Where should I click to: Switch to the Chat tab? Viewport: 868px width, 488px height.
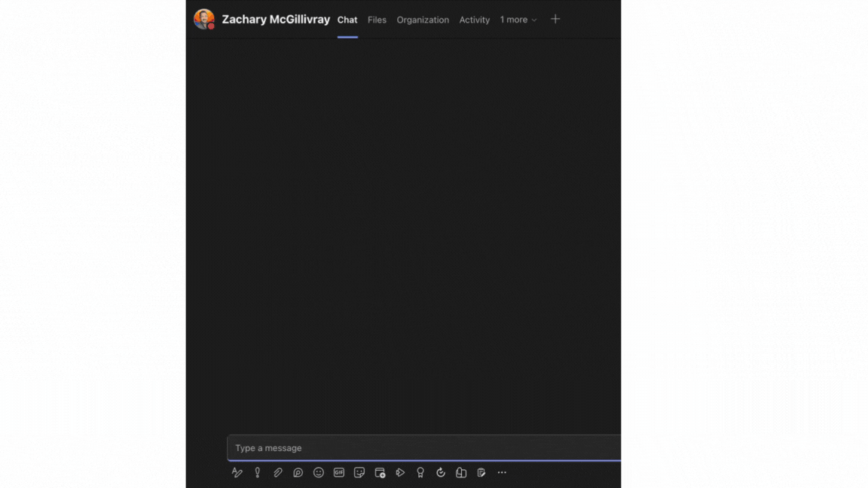point(347,20)
